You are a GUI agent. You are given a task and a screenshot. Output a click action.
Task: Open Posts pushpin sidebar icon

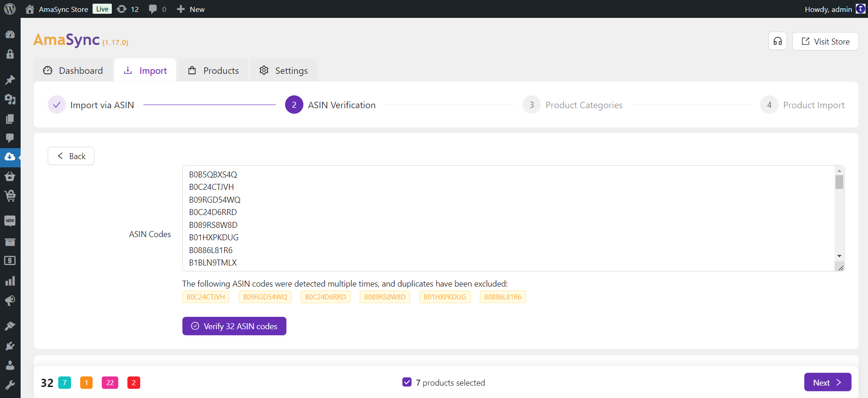(10, 80)
